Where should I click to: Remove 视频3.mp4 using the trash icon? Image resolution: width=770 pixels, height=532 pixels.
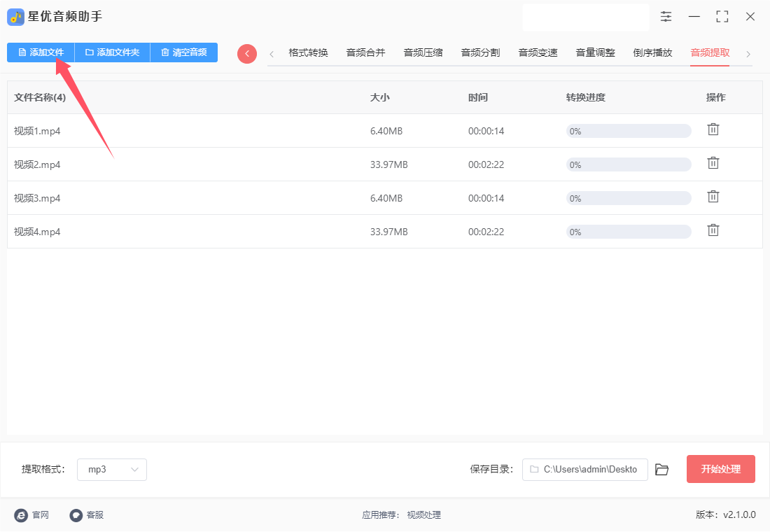(713, 197)
